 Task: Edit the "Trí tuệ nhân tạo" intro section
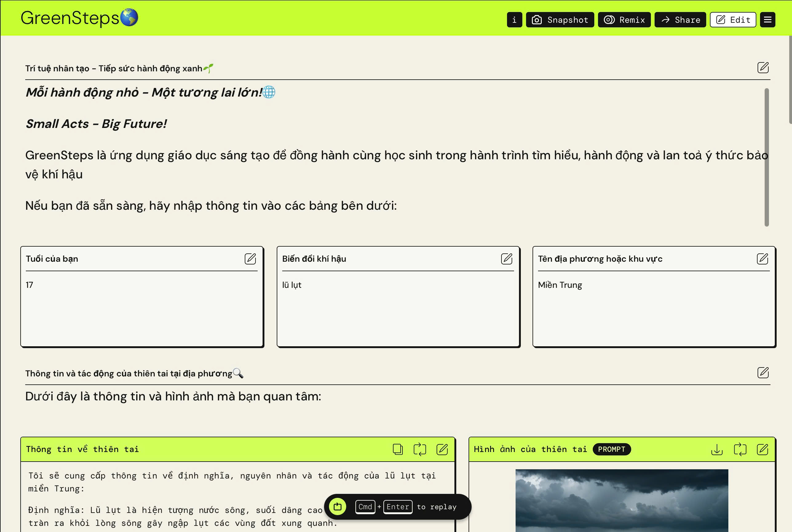pos(763,68)
